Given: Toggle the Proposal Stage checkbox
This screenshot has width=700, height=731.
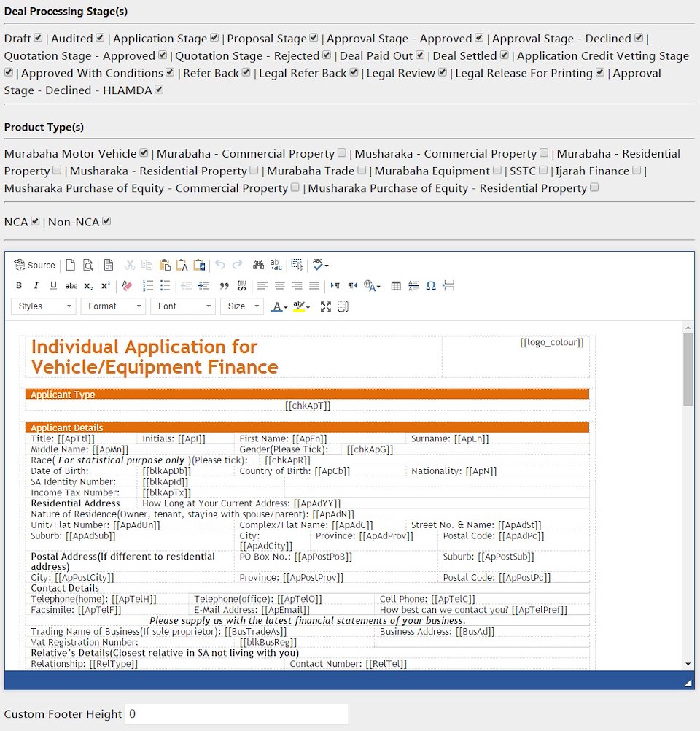Looking at the screenshot, I should pos(314,38).
